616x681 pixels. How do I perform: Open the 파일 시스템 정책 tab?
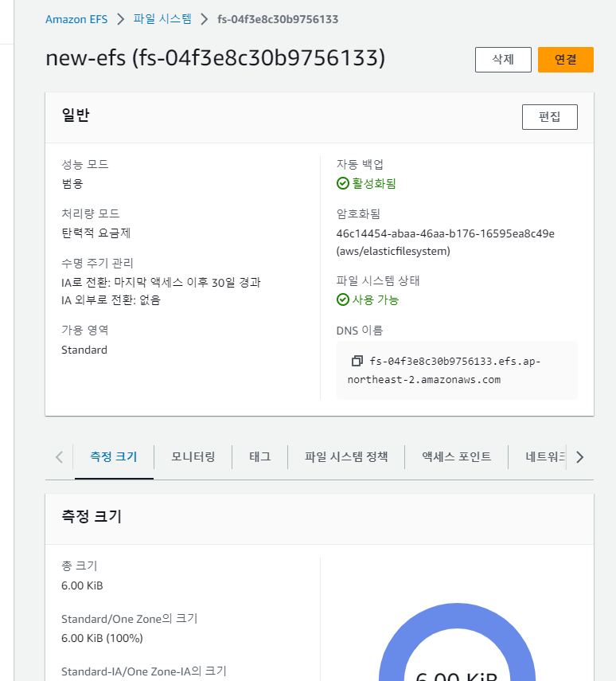point(346,457)
